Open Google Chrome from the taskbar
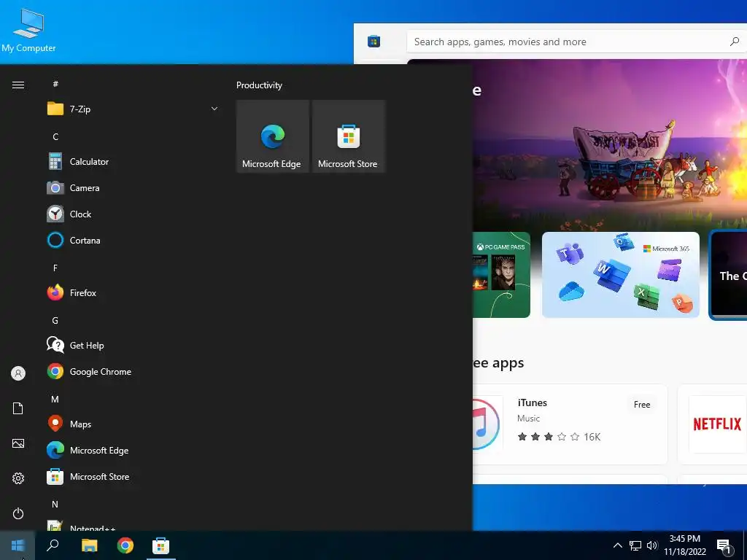Image resolution: width=747 pixels, height=560 pixels. tap(125, 545)
